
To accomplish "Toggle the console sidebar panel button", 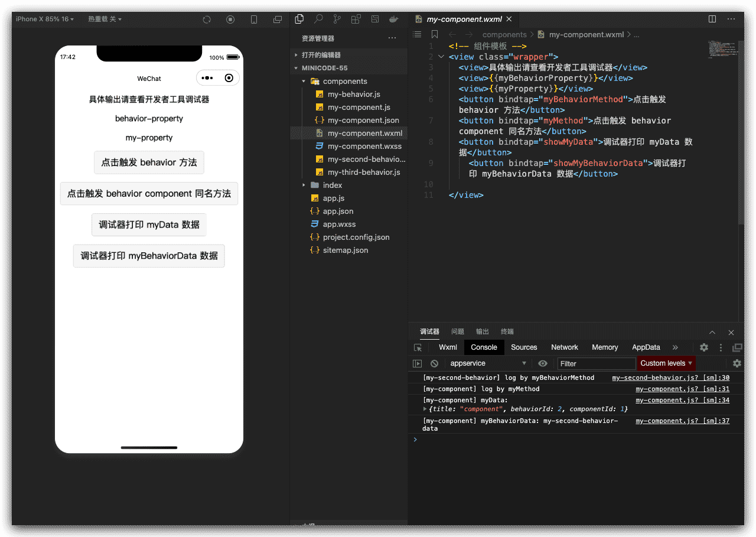I will point(418,363).
